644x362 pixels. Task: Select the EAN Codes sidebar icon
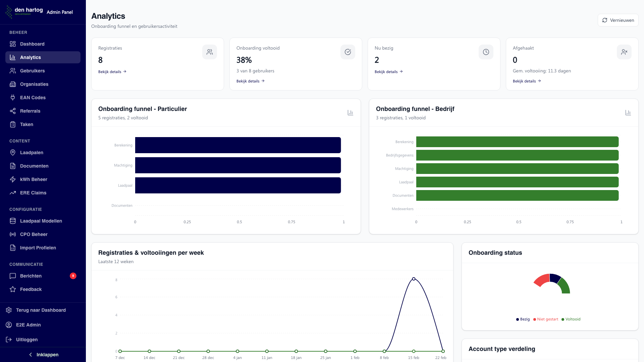pos(12,98)
